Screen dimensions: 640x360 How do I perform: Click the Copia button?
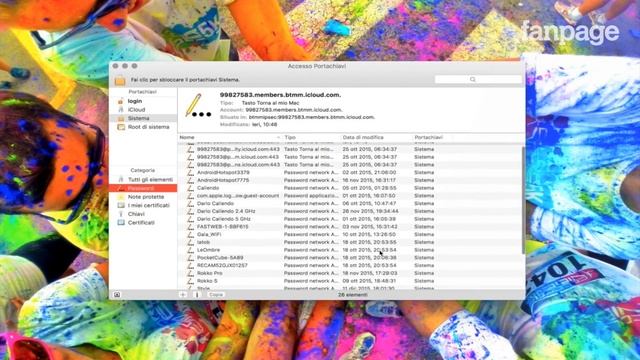tap(216, 294)
